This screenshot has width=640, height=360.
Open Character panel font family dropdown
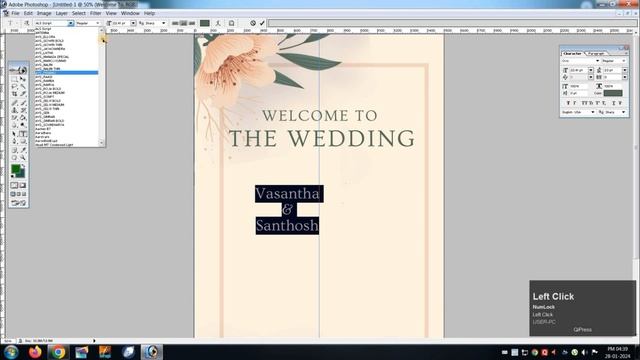(598, 61)
